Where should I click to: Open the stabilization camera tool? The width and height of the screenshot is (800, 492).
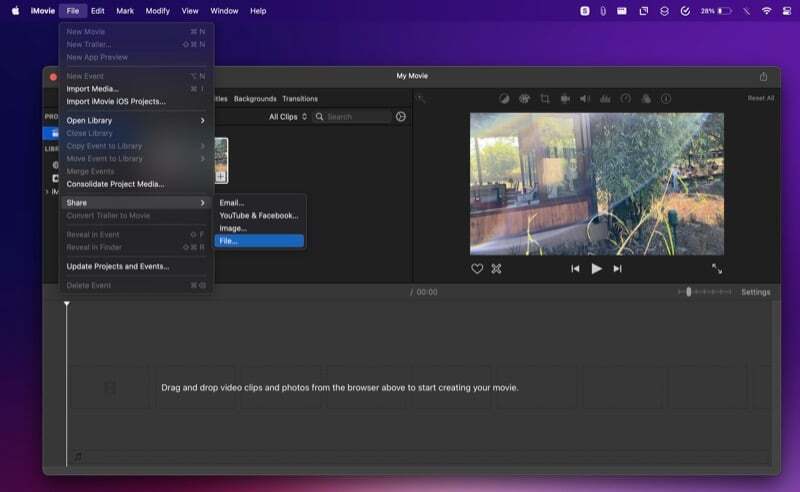tap(565, 99)
